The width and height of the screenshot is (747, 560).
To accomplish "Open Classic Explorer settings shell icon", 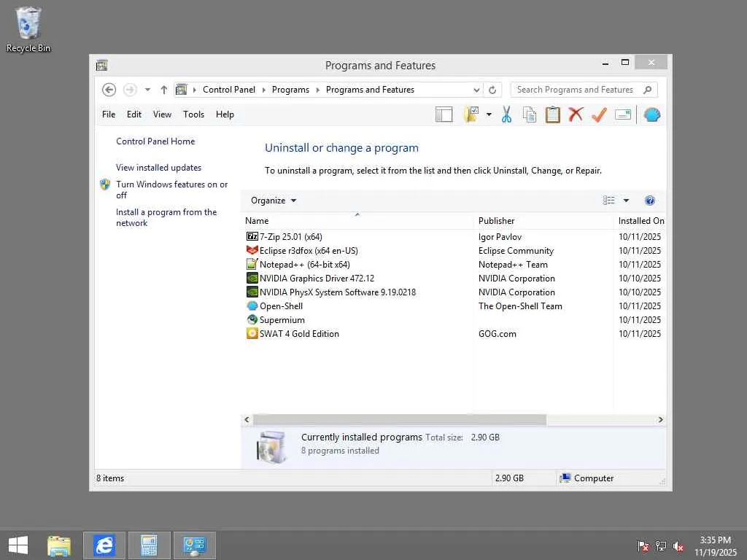I will pos(651,114).
